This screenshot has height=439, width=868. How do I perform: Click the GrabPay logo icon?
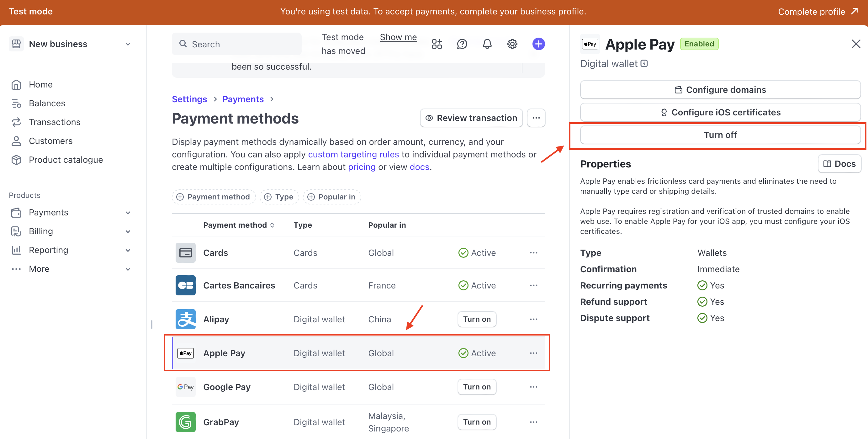185,422
